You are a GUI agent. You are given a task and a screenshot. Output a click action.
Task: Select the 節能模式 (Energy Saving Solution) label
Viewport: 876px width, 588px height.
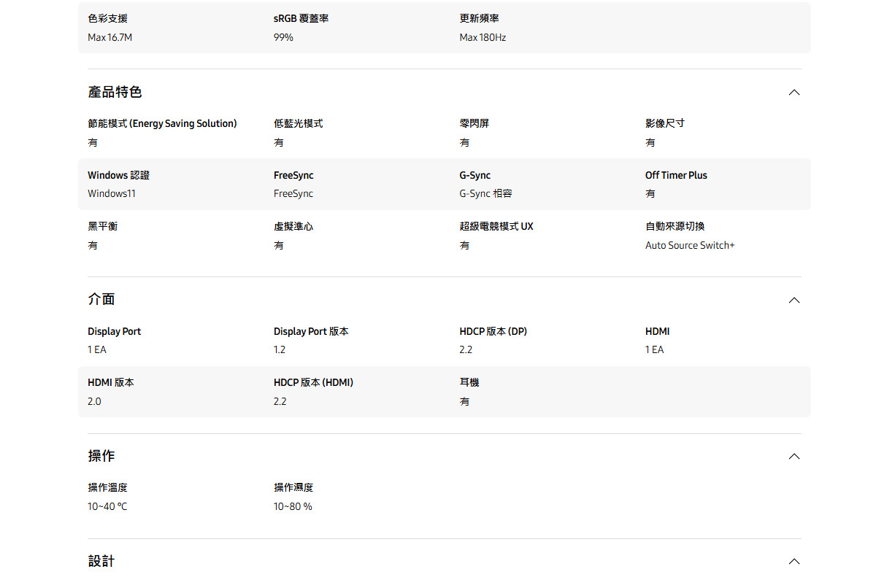162,124
